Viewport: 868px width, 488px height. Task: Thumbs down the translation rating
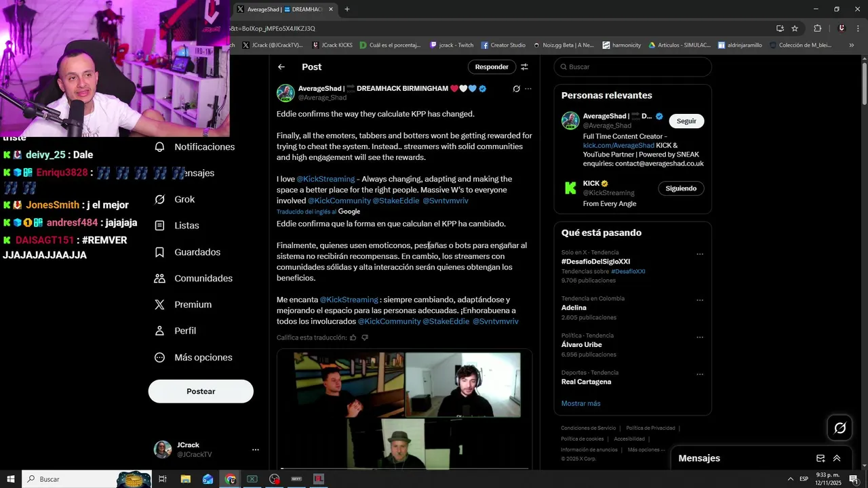365,338
